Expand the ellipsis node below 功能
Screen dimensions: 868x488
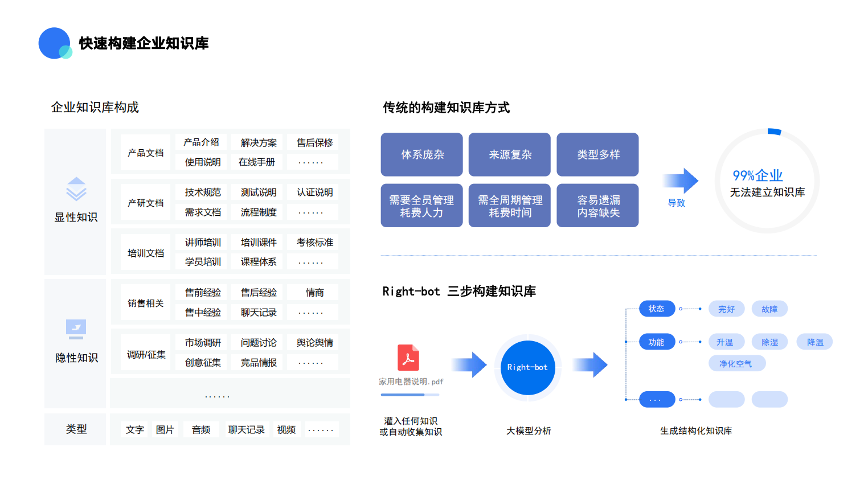point(657,399)
